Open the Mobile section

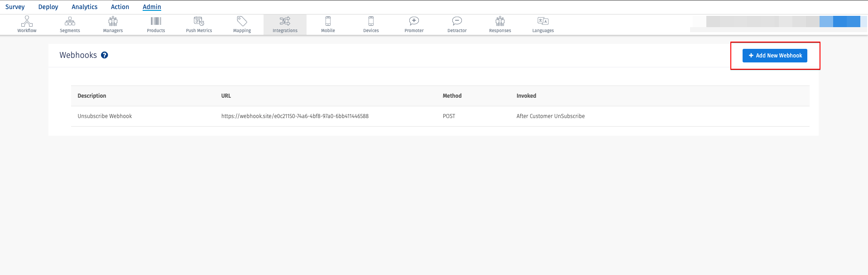coord(328,24)
